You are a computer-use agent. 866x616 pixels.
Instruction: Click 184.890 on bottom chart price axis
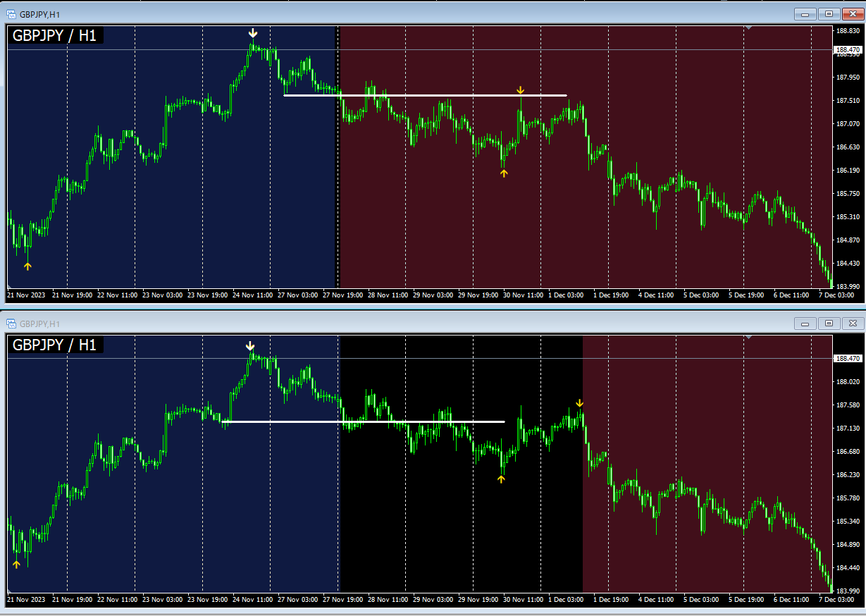pyautogui.click(x=848, y=544)
